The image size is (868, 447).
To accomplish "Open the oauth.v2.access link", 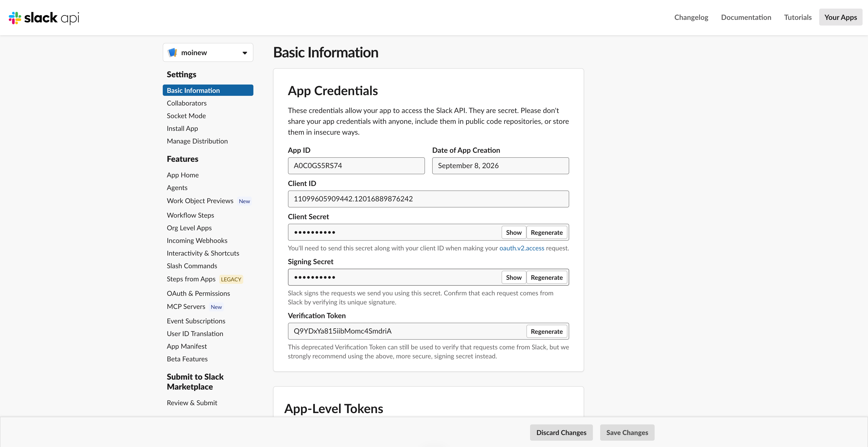I will point(522,248).
